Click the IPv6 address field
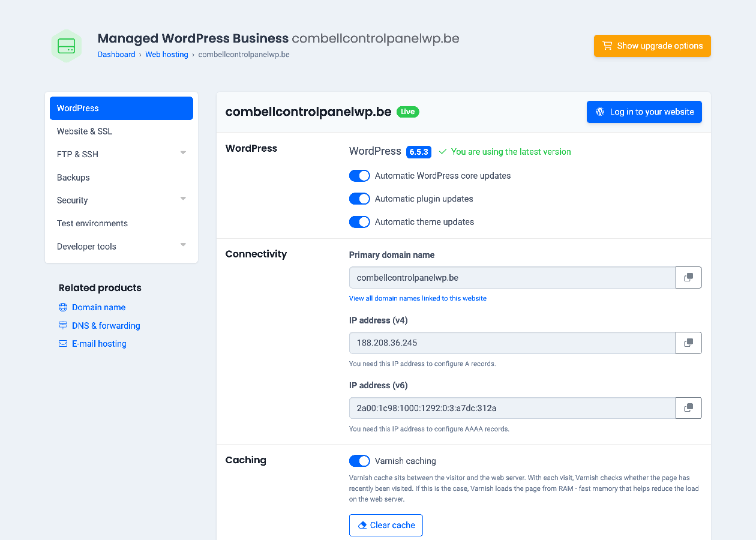The height and width of the screenshot is (540, 756). (x=512, y=408)
